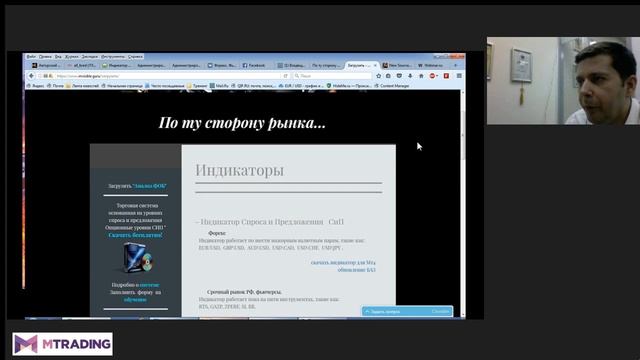Click скачать индикатор для Mt4 link

pyautogui.click(x=343, y=262)
